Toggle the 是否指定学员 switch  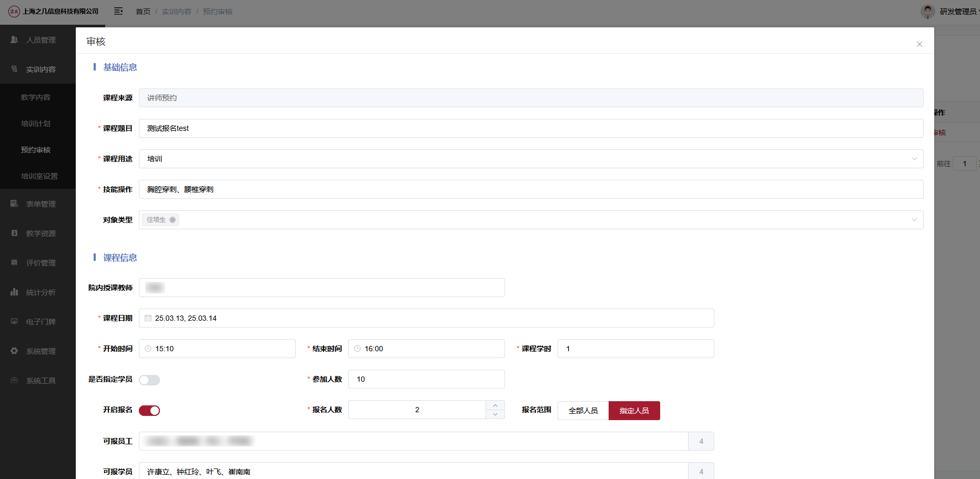[x=149, y=380]
